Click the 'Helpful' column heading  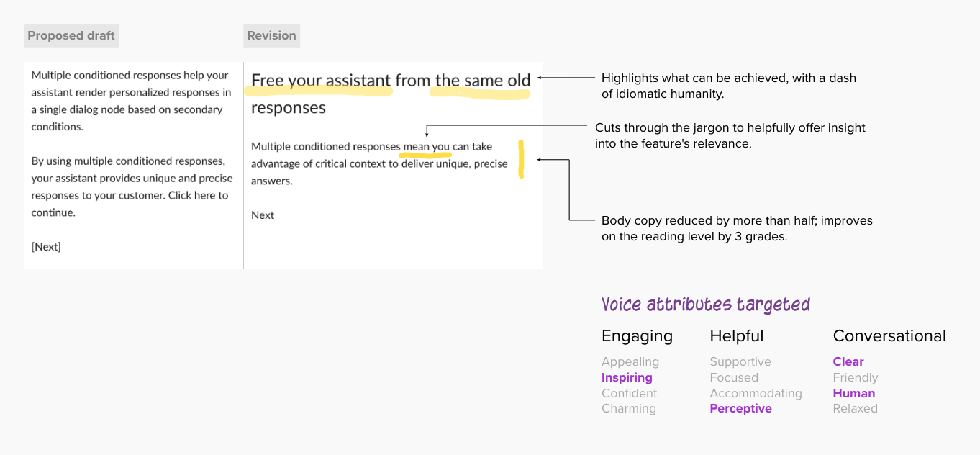737,335
